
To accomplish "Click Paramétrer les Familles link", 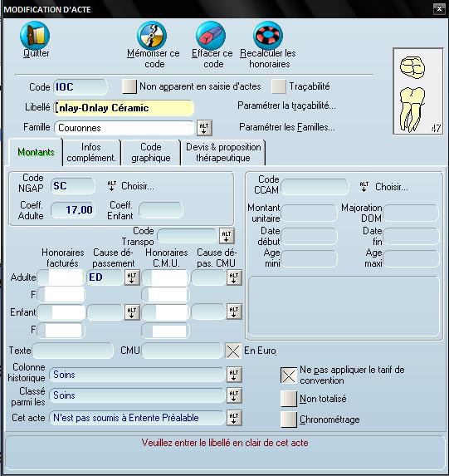I will [287, 127].
